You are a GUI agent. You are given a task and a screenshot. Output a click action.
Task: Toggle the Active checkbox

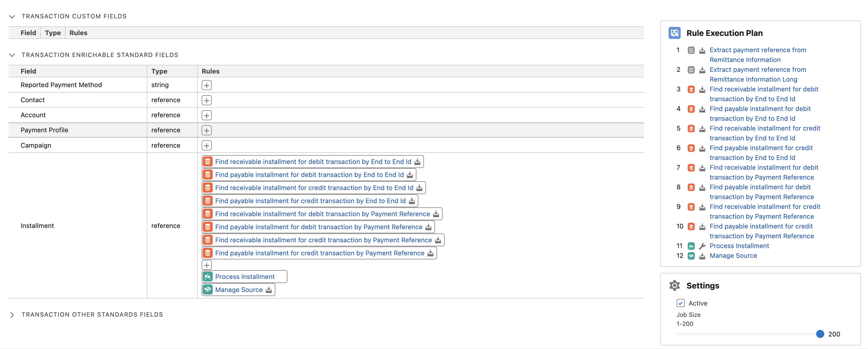coord(680,303)
